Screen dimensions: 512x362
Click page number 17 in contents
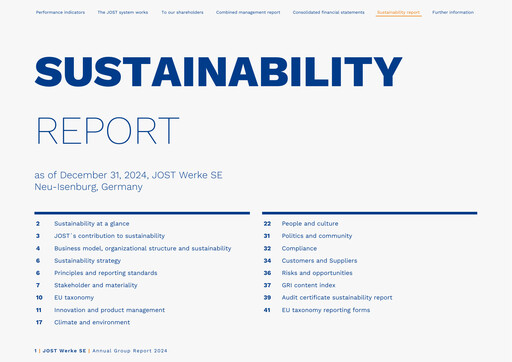39,322
